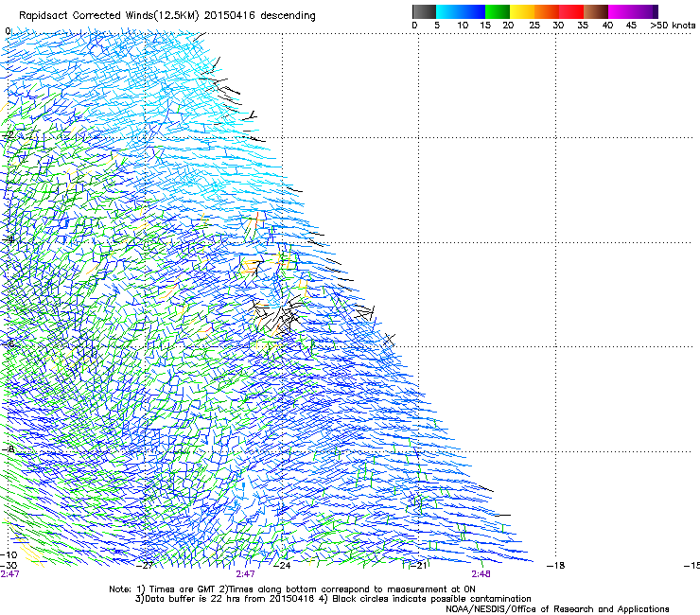Click the '-30' longitude axis label
The width and height of the screenshot is (700, 615).
(9, 566)
